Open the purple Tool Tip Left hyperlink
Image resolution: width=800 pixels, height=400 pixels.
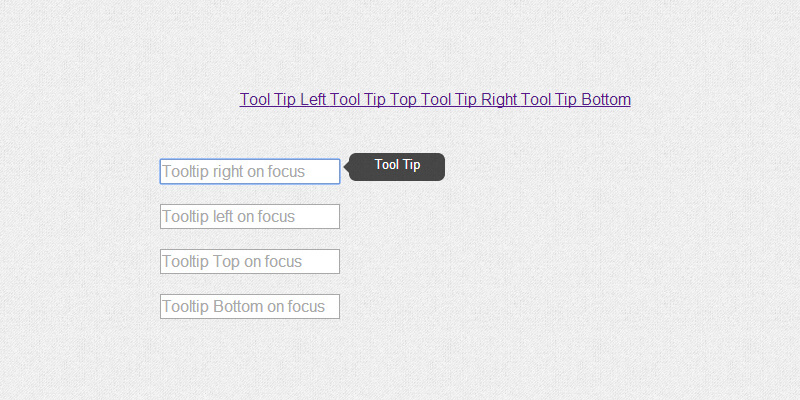point(282,100)
